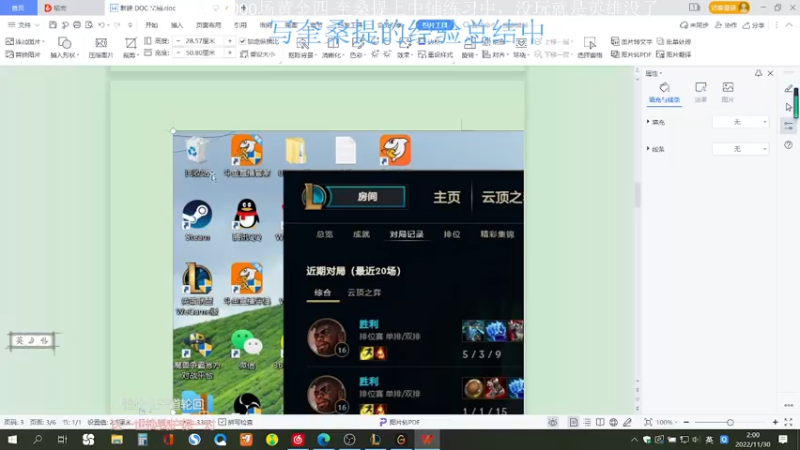Open the Insert Shape dropdown
Viewport: 800px width, 450px height.
[x=64, y=55]
